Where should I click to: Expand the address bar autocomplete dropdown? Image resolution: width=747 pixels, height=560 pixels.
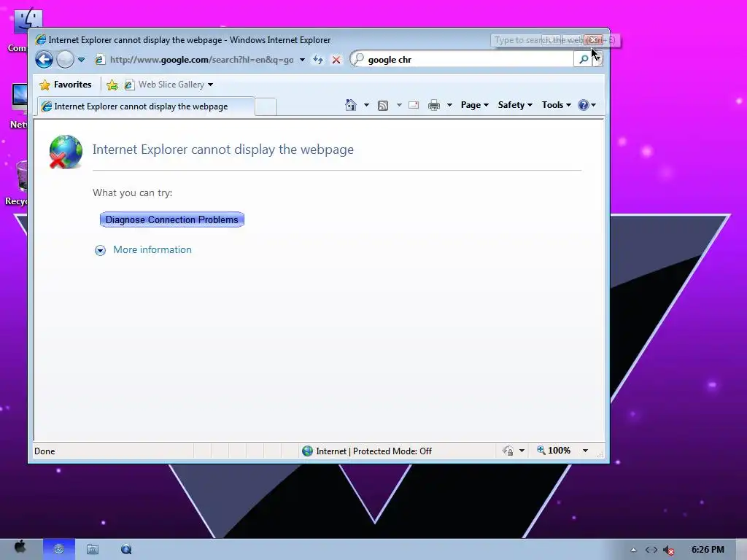pos(302,60)
